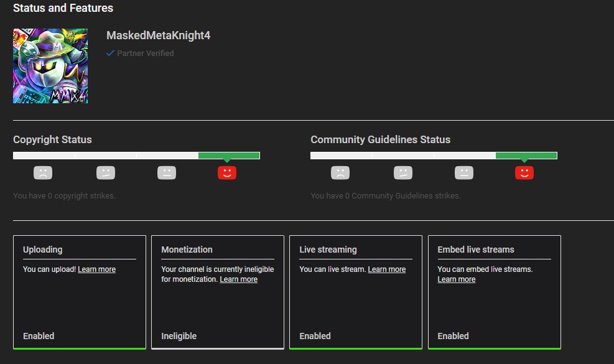
Task: Click the slanted-mouth face under Community Guidelines Status
Action: click(403, 172)
